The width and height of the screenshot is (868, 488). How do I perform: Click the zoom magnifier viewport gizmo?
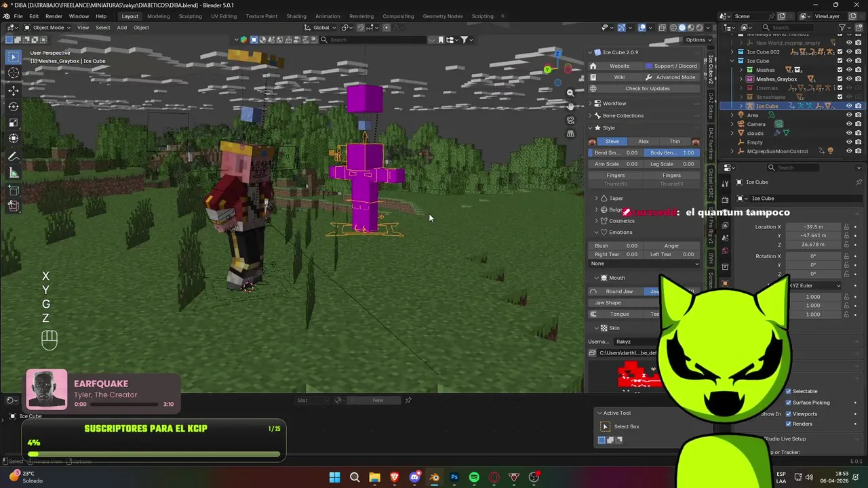coord(570,93)
